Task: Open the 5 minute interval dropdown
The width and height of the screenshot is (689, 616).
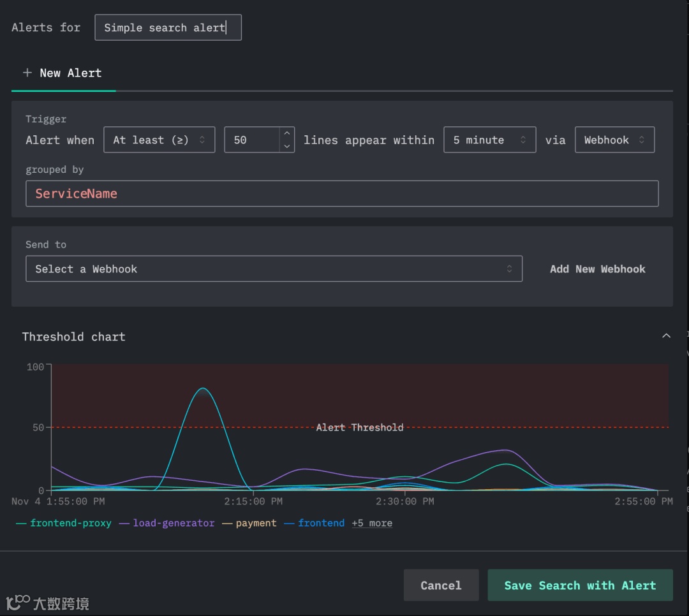Action: [x=489, y=140]
